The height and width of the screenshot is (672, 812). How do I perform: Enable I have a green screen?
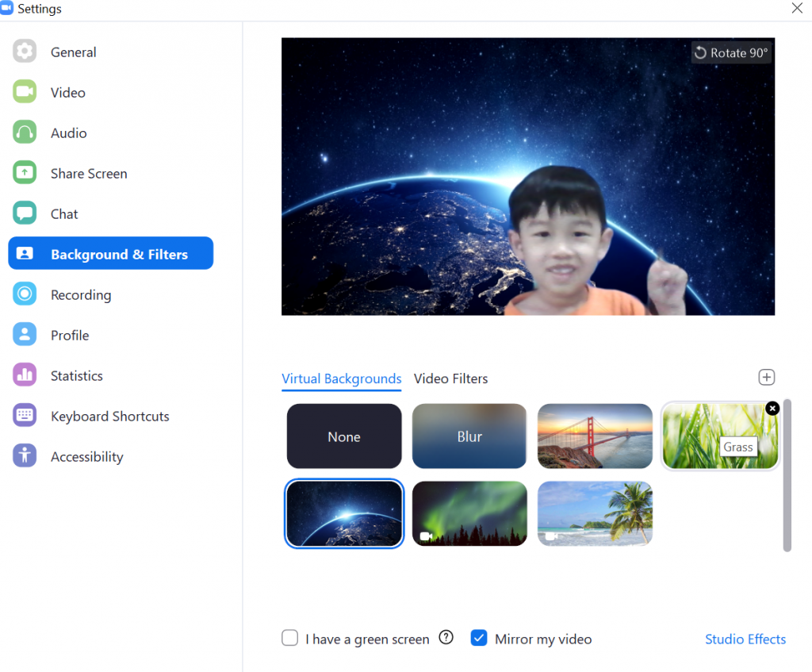(290, 638)
